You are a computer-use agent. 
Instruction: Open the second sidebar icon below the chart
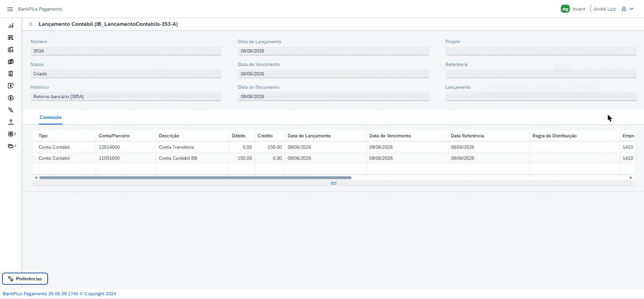coord(11,38)
